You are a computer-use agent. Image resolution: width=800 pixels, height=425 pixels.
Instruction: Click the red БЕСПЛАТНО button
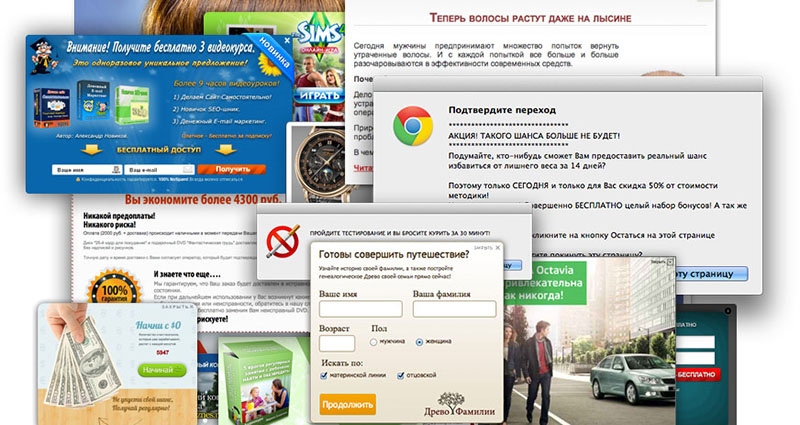pyautogui.click(x=697, y=374)
